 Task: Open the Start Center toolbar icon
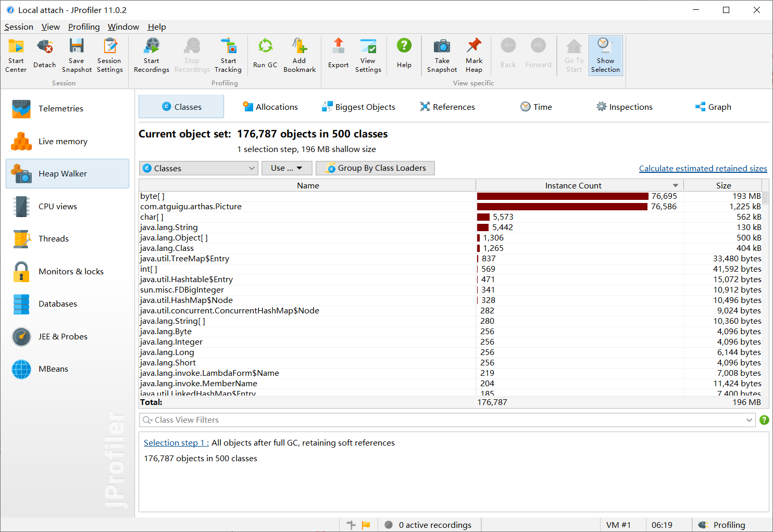click(16, 55)
